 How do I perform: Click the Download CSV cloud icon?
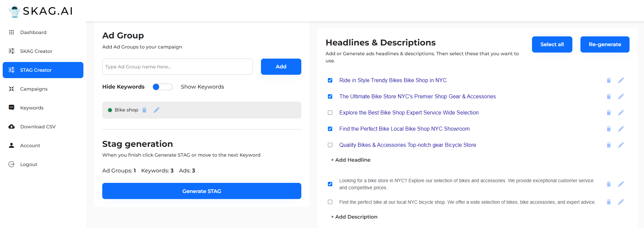[x=11, y=127]
